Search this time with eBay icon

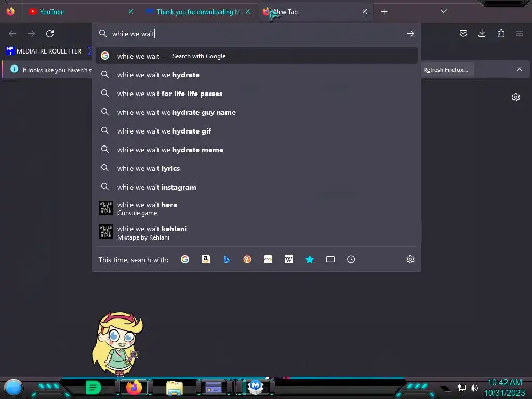268,259
